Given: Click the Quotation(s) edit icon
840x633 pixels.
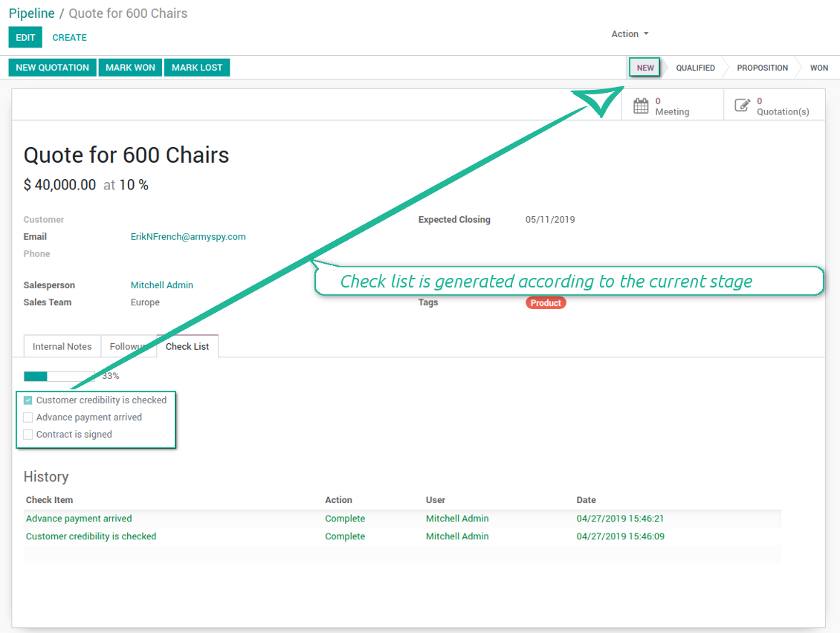Looking at the screenshot, I should tap(742, 105).
